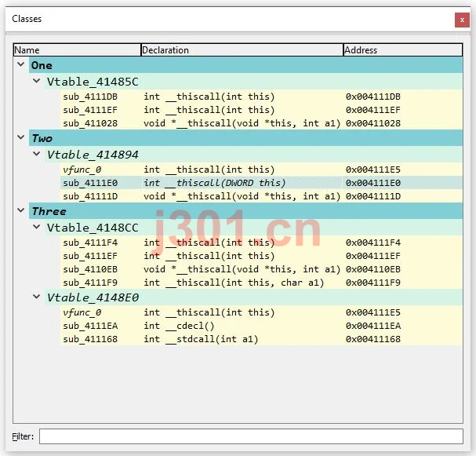The image size is (476, 456).
Task: Collapse the One class node
Action: tap(21, 64)
